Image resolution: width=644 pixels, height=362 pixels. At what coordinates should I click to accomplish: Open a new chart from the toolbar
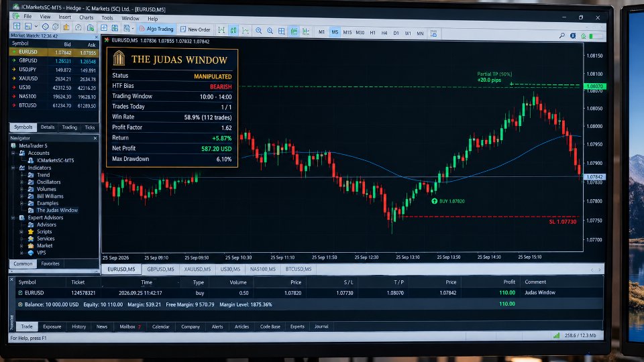click(x=17, y=27)
